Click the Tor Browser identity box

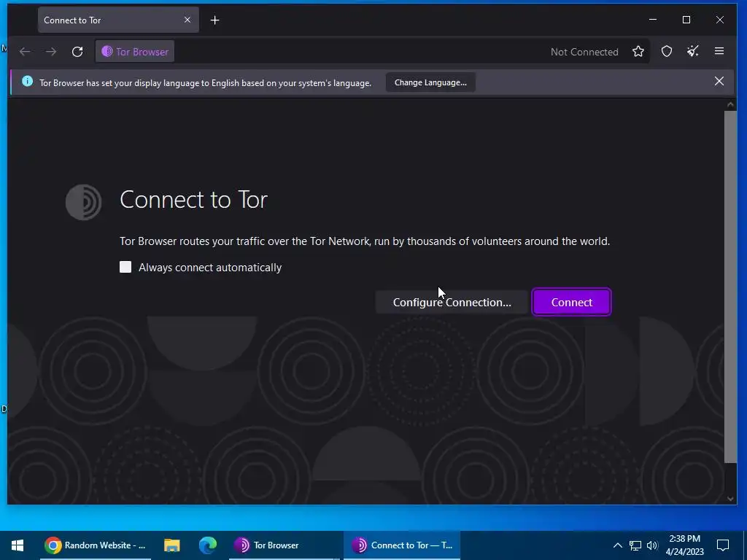[135, 52]
